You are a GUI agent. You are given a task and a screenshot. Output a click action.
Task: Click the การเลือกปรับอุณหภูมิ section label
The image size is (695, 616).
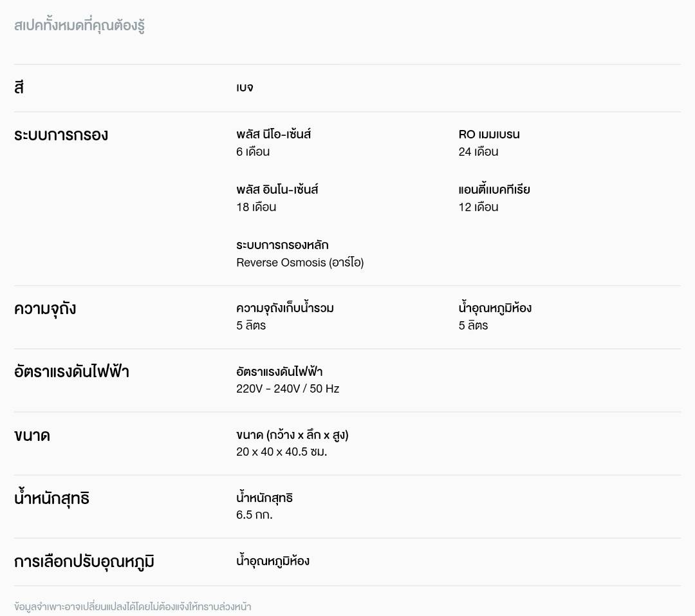[84, 562]
